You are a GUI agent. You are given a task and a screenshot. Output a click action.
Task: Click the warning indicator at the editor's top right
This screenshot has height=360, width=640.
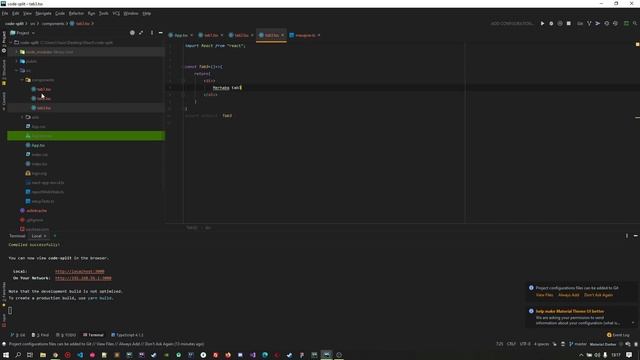tap(637, 44)
